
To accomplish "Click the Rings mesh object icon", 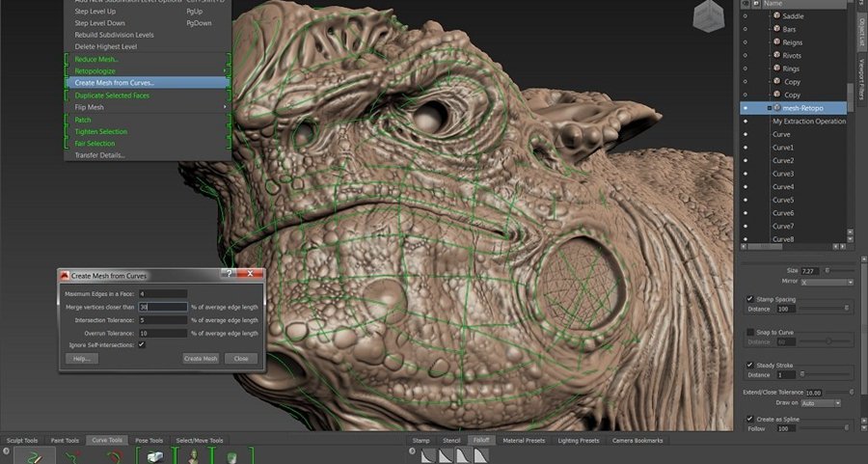I will (776, 68).
